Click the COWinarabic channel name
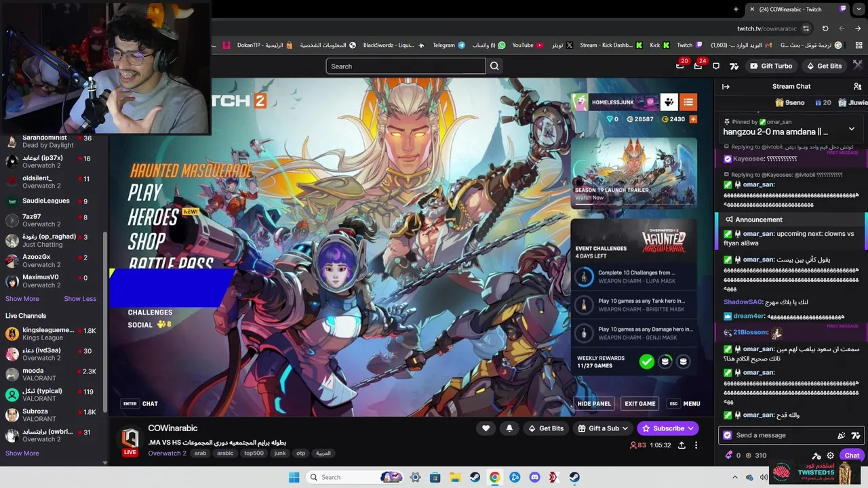The width and height of the screenshot is (868, 488). [173, 428]
